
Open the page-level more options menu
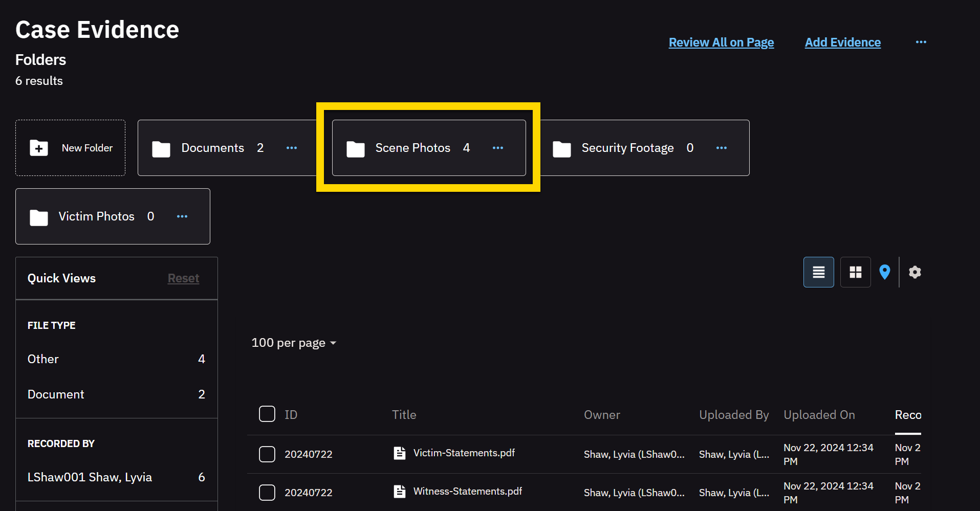tap(921, 42)
